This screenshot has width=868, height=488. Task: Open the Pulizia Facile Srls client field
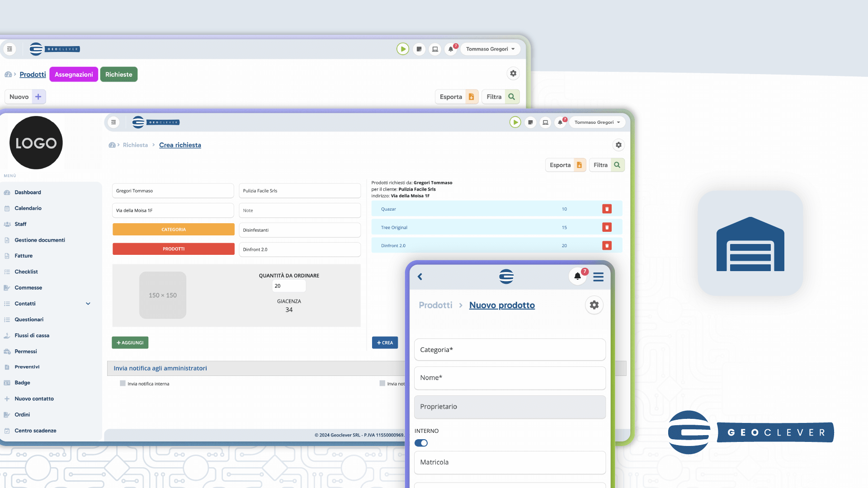pos(300,191)
